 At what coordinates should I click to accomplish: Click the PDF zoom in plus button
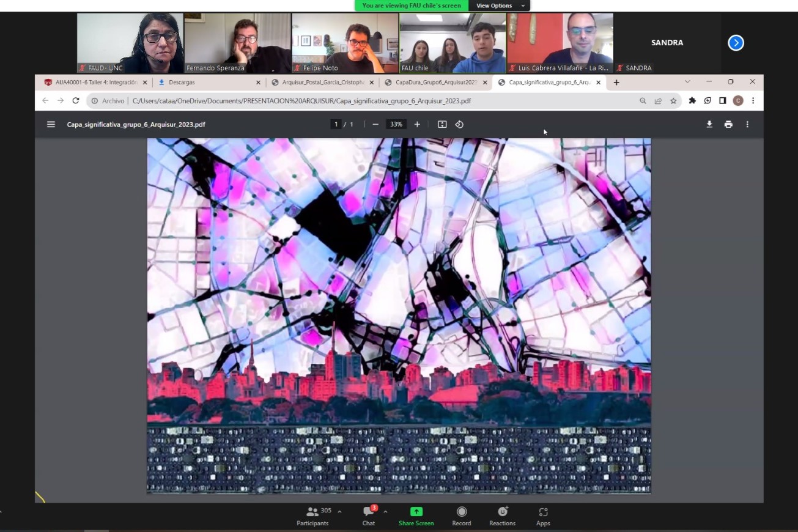[417, 124]
